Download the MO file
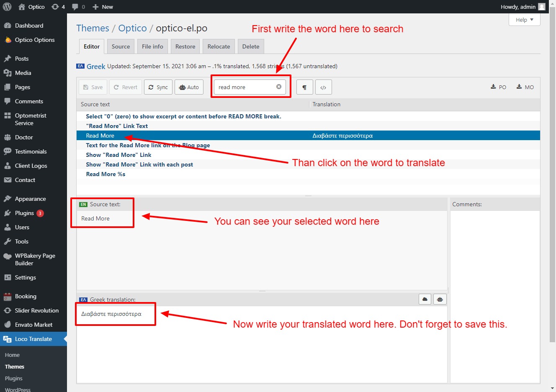This screenshot has width=556, height=392. tap(525, 87)
